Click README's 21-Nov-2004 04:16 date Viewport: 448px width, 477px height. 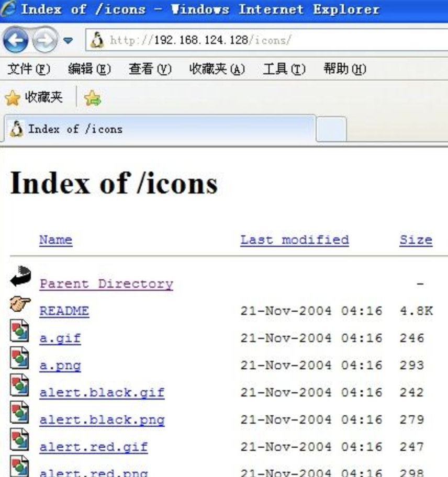(311, 311)
